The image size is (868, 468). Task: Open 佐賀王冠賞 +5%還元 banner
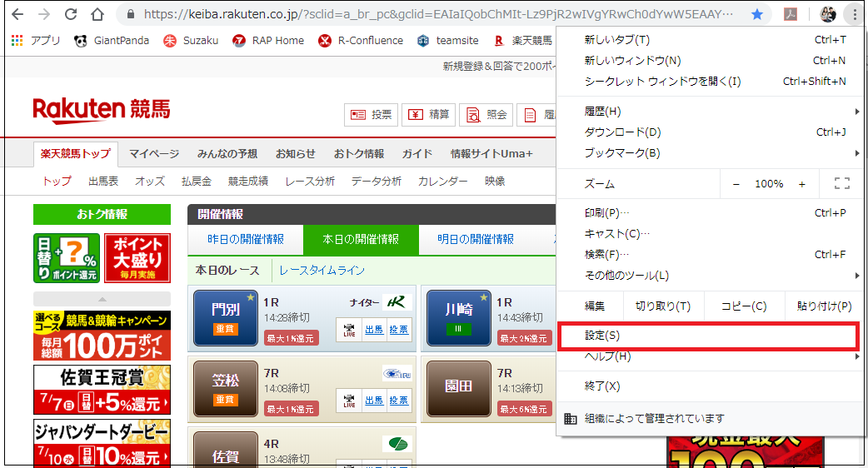(102, 390)
